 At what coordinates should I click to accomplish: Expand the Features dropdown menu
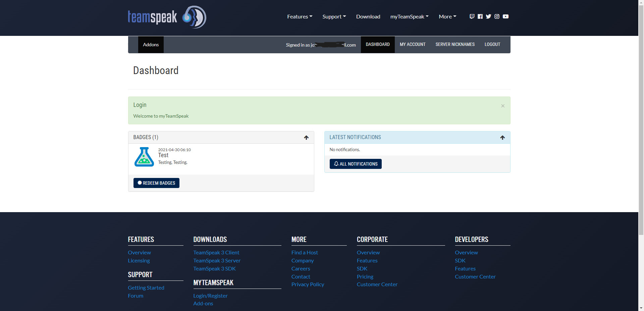(x=300, y=16)
